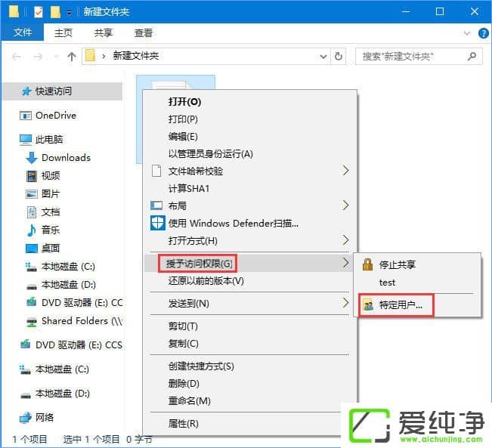Expand the 文件哈希校验 submenu arrow
The height and width of the screenshot is (448, 492).
(x=345, y=171)
